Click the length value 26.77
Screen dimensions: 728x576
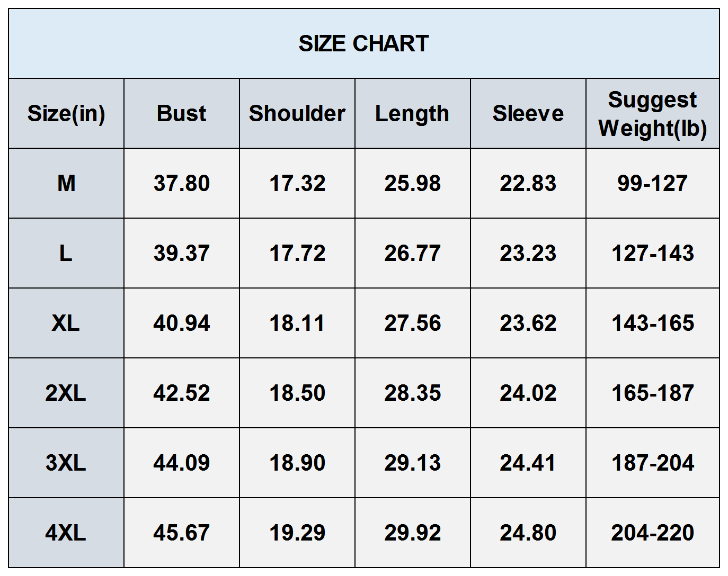tap(412, 253)
